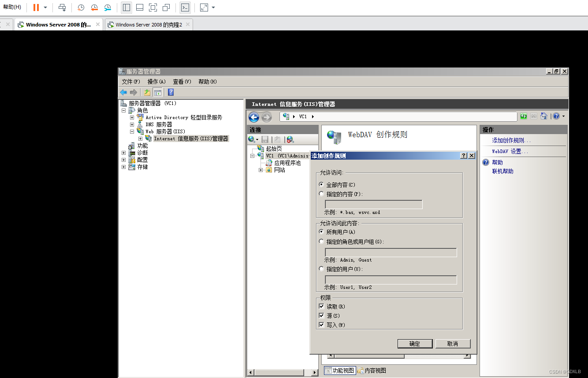Viewport: 588px width, 378px height.
Task: Select 功能 in the Server Manager tree
Action: [142, 146]
